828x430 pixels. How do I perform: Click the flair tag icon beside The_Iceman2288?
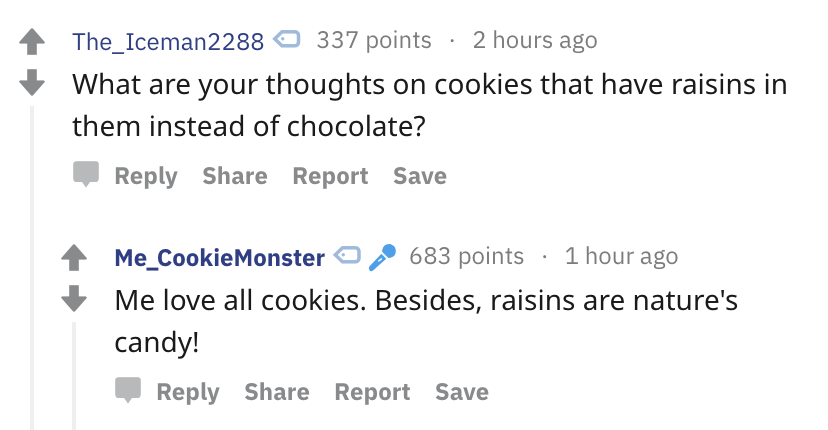coord(287,39)
